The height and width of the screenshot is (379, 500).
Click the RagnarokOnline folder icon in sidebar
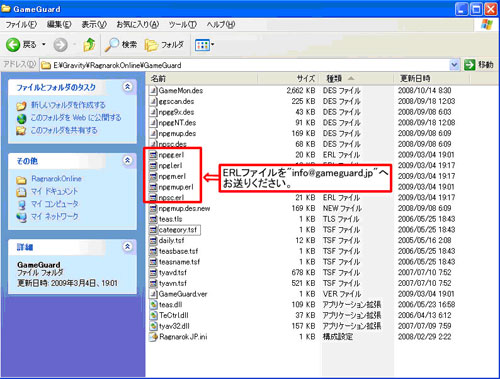(x=21, y=180)
